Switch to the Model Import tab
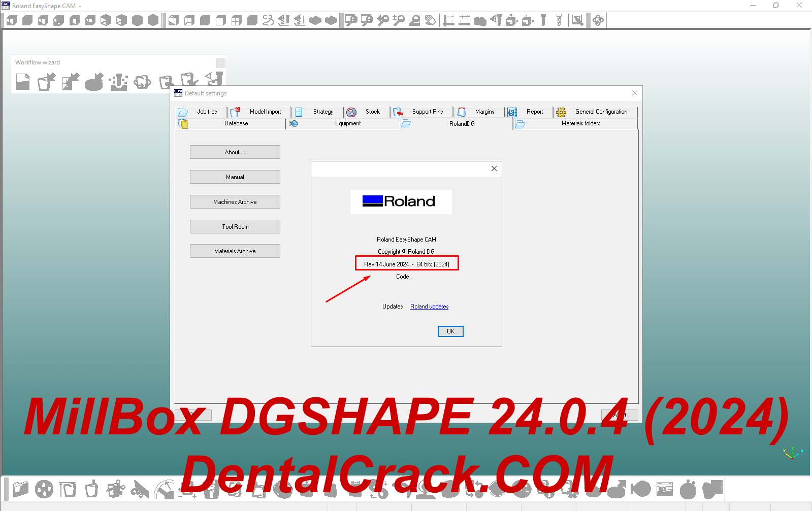Image resolution: width=812 pixels, height=511 pixels. click(x=259, y=112)
